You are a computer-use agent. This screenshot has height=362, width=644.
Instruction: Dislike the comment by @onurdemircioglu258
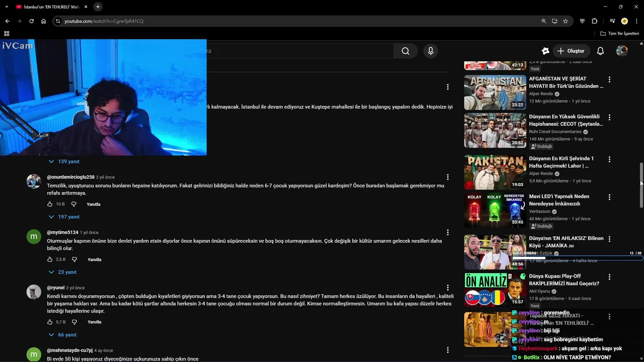tap(74, 204)
